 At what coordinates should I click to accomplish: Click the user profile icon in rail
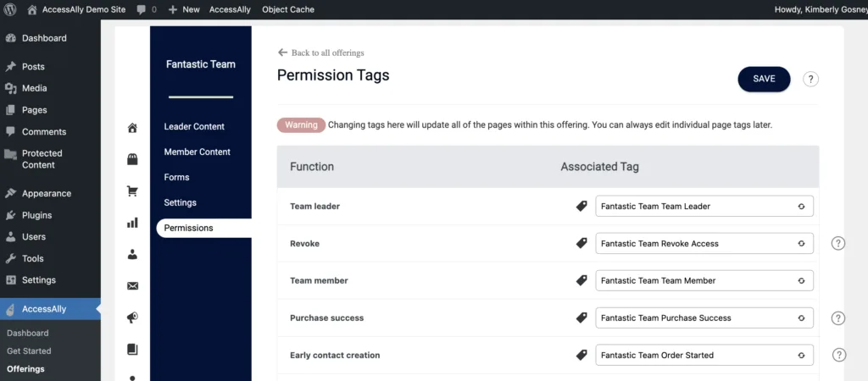(x=132, y=254)
